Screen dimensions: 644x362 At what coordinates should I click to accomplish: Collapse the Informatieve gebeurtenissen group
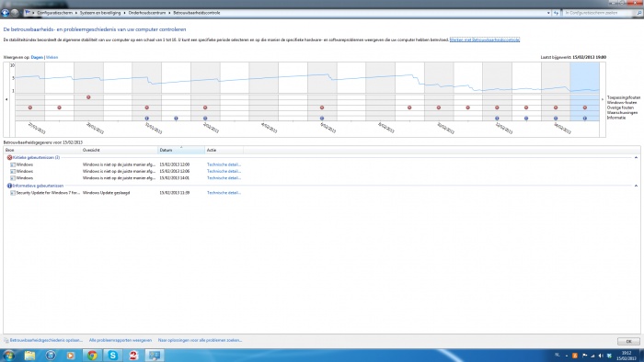(636, 186)
